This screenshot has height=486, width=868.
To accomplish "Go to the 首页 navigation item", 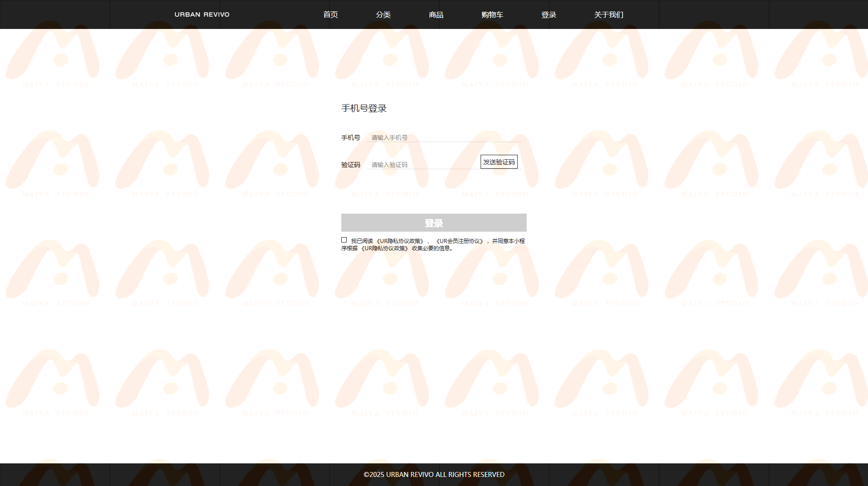I will pyautogui.click(x=330, y=14).
